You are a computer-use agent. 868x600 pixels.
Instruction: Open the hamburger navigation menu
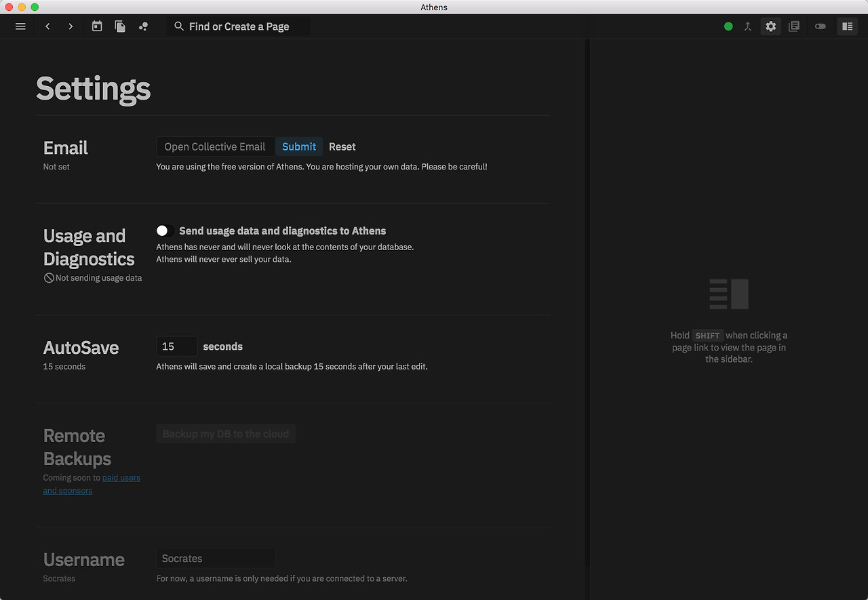(20, 26)
